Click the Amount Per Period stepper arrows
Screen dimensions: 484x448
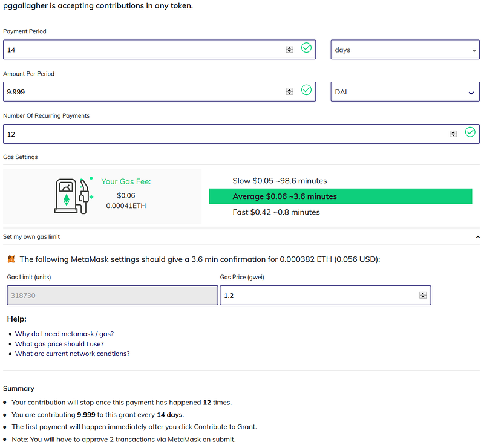(289, 92)
